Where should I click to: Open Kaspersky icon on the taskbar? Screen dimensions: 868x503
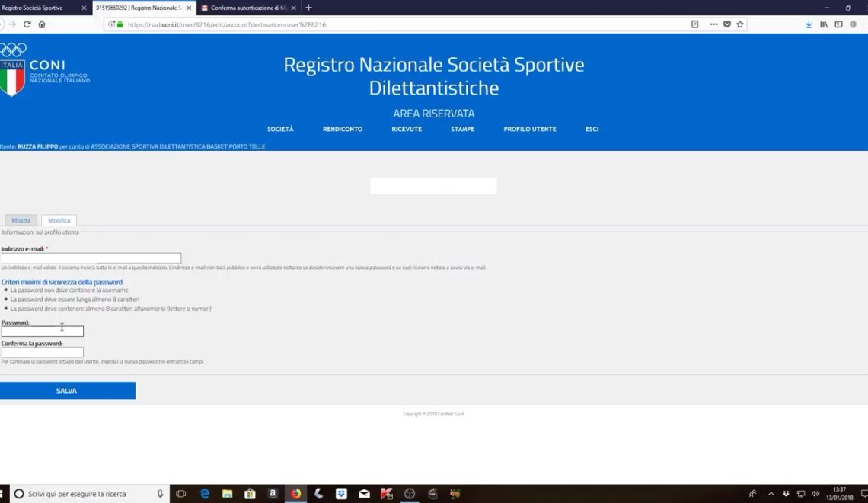coord(386,494)
